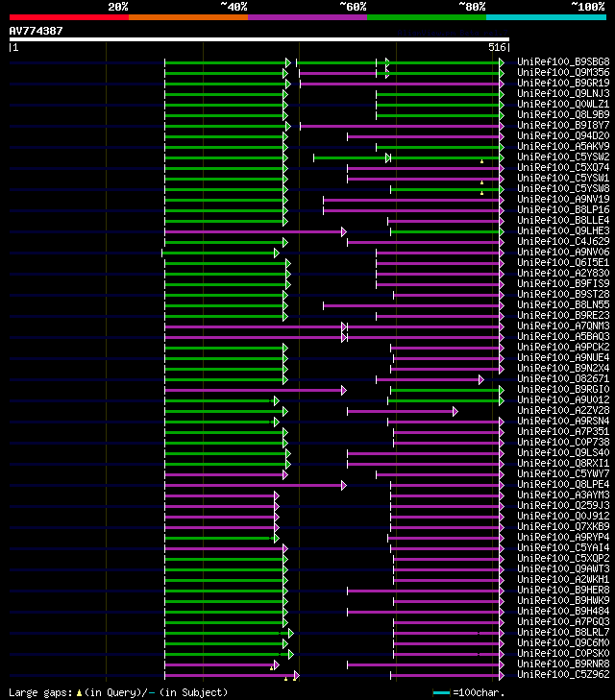Click the UniRef100_Q94D20 label
This screenshot has width=615, height=700.
tap(563, 135)
